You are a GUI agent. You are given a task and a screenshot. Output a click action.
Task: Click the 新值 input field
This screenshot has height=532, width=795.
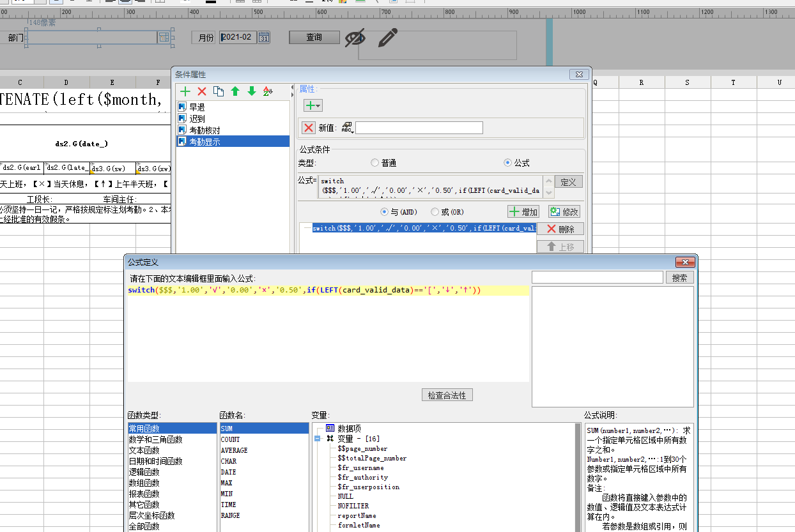[x=419, y=128]
